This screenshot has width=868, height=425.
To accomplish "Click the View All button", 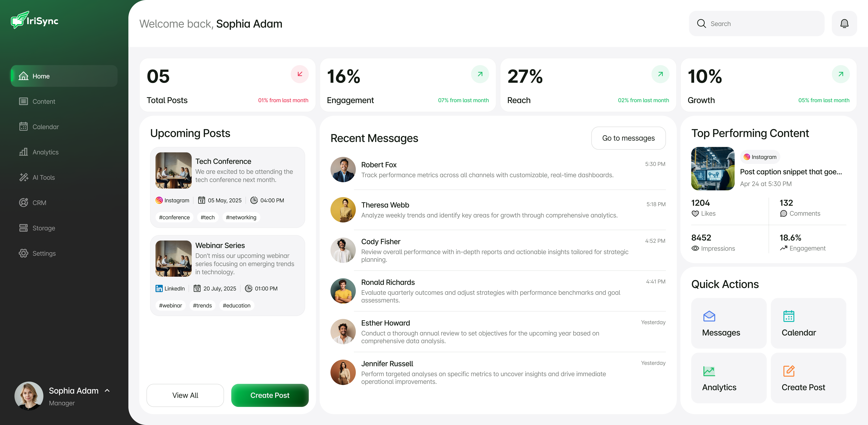I will pos(185,395).
